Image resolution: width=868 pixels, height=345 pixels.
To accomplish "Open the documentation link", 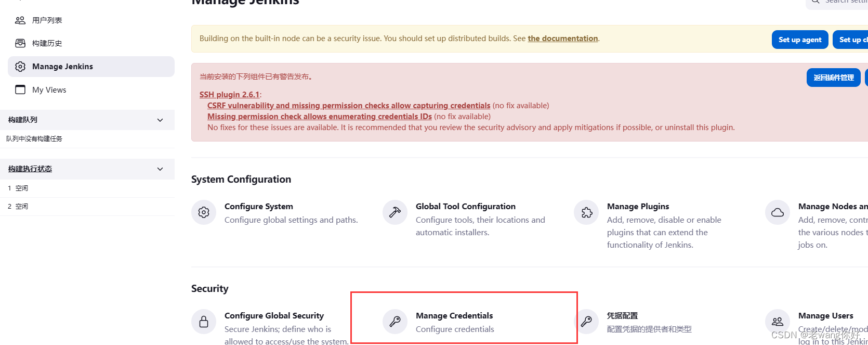I will [562, 39].
